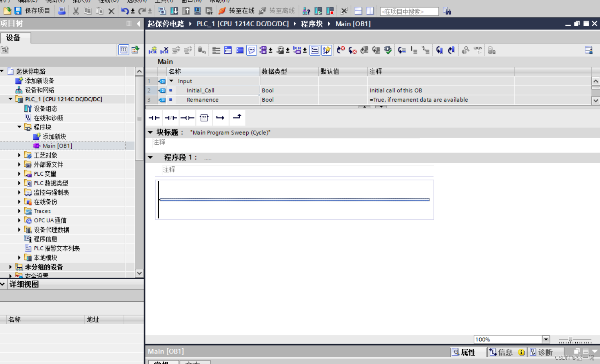Insert a normally closed contact
600x364 pixels.
171,118
